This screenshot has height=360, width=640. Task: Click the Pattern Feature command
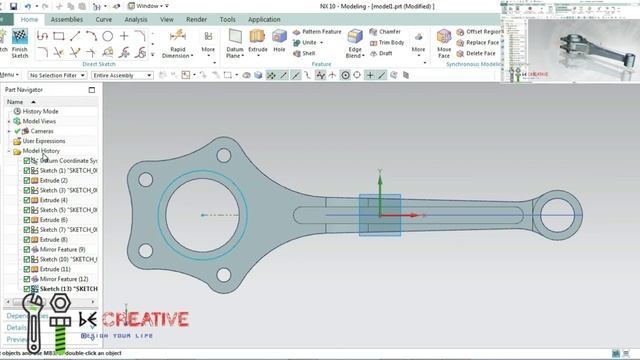click(x=317, y=31)
